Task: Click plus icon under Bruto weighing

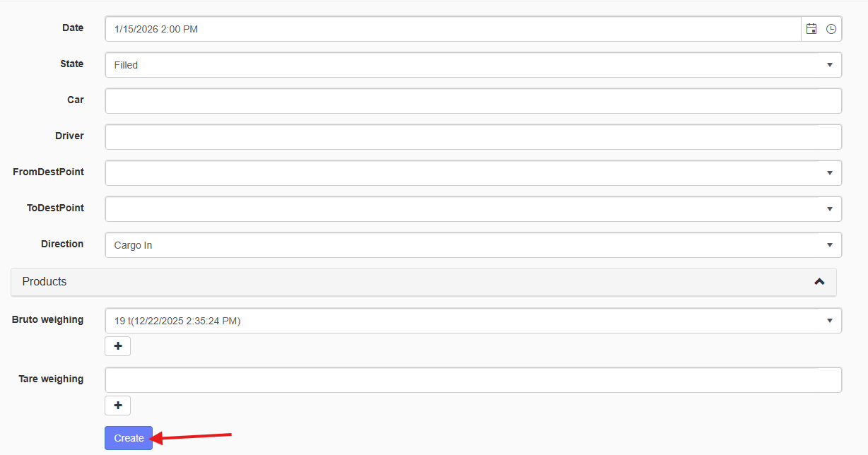Action: point(118,346)
